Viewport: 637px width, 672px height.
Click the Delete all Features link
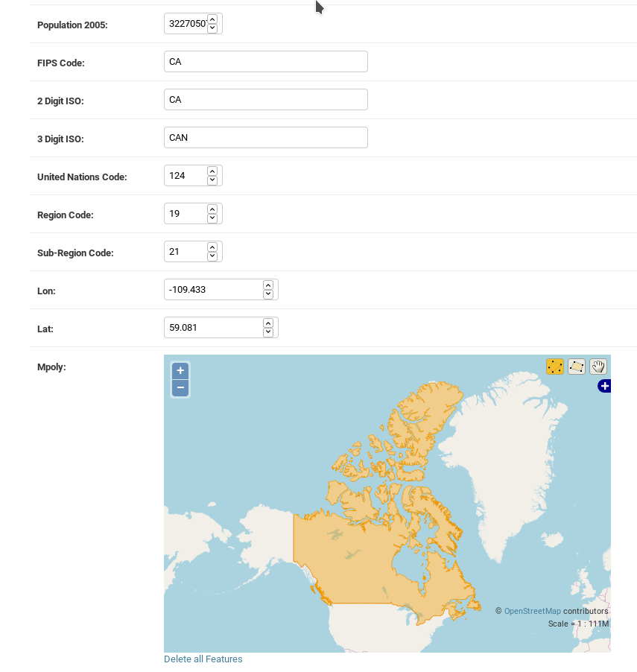click(203, 659)
